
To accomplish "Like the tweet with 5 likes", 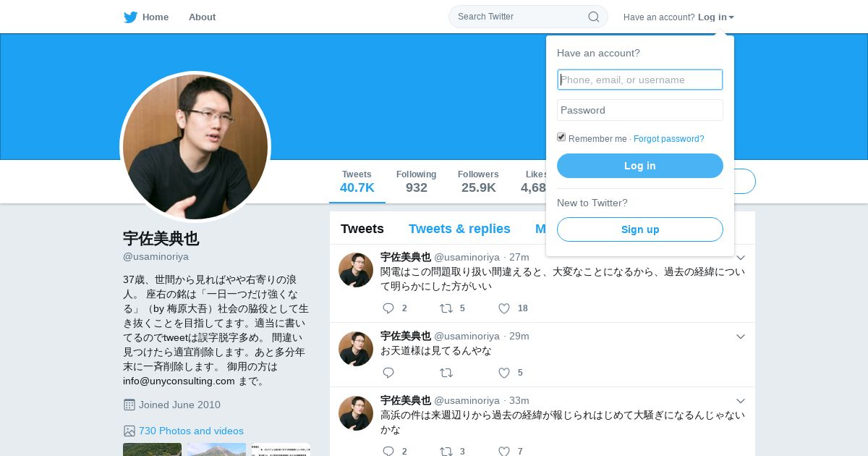I will click(x=504, y=373).
